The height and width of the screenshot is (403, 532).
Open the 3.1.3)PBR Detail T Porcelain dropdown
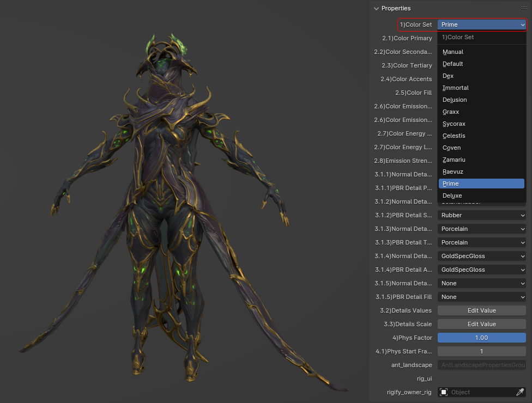point(482,242)
